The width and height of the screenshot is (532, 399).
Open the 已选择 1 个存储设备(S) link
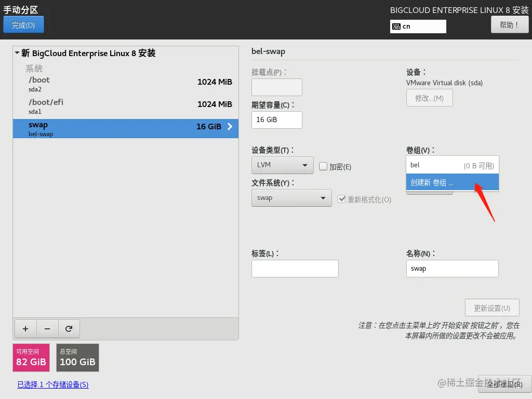(53, 384)
